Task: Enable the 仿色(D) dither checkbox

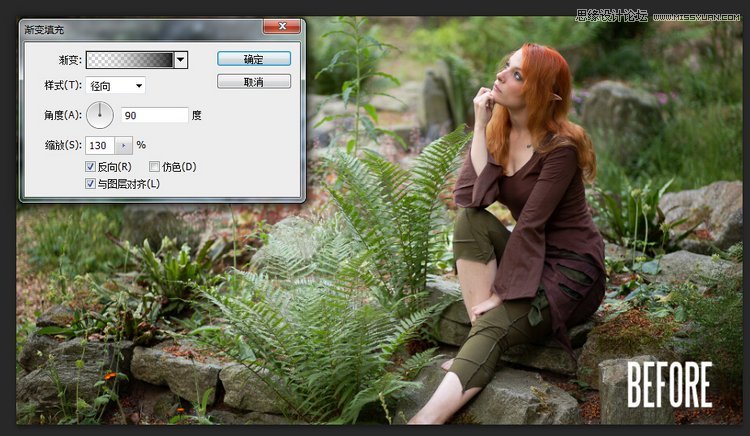Action: point(154,166)
